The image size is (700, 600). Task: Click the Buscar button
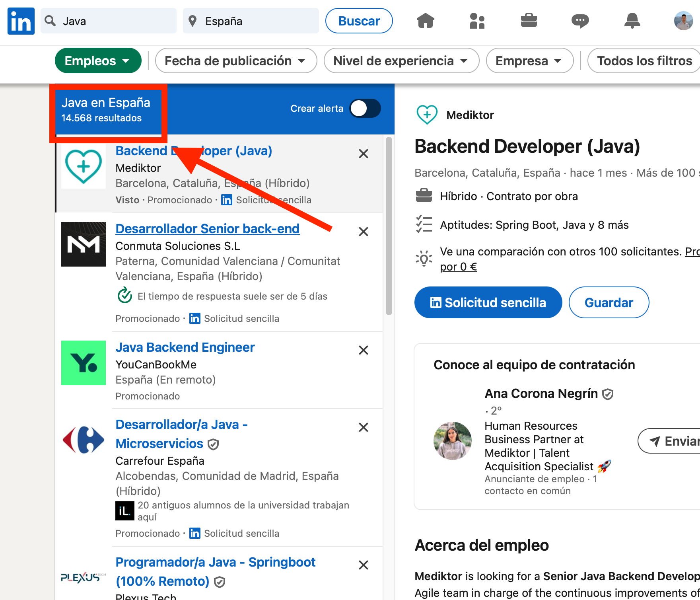(359, 21)
